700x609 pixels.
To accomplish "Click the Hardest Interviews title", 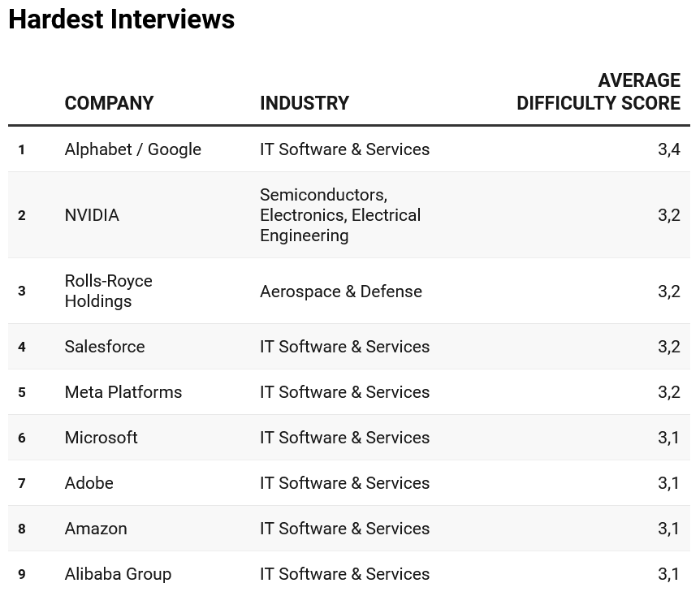I will coord(121,19).
